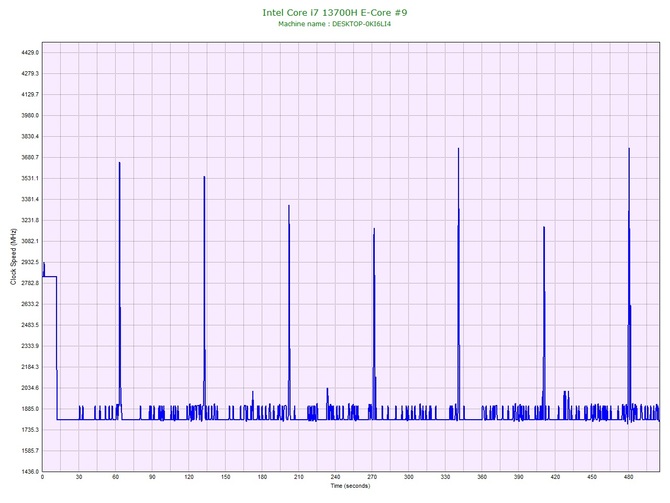Click the 1885.0 y-axis value
This screenshot has height=503, width=670.
tap(30, 409)
